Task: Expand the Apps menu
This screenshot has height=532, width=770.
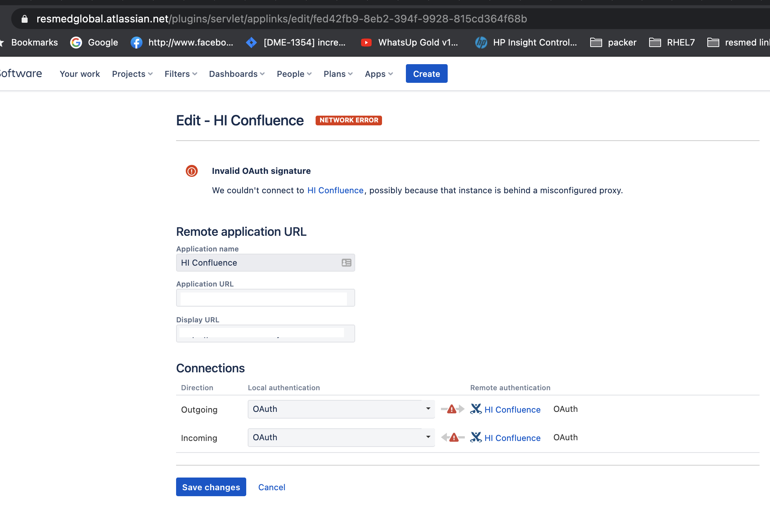Action: tap(379, 74)
